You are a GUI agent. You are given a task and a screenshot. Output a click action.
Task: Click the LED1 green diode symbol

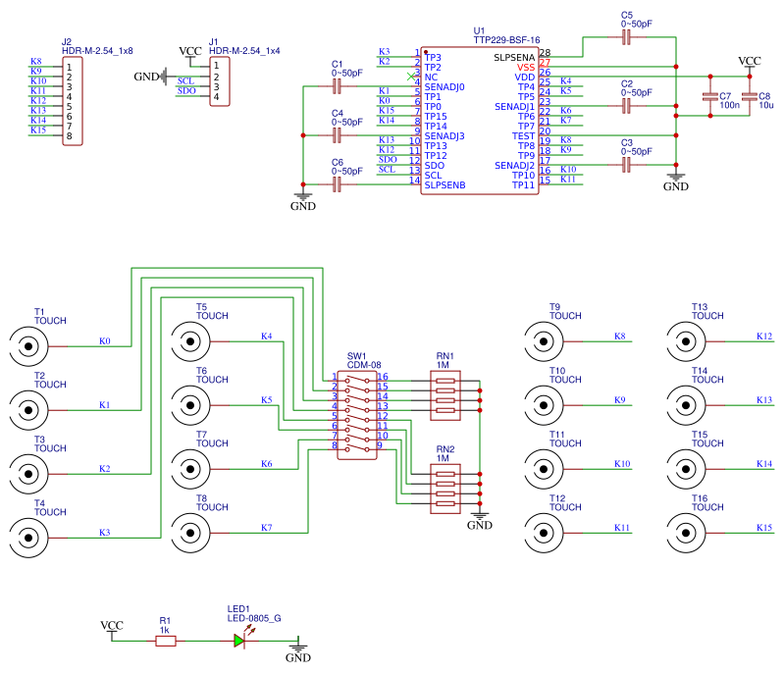click(239, 641)
